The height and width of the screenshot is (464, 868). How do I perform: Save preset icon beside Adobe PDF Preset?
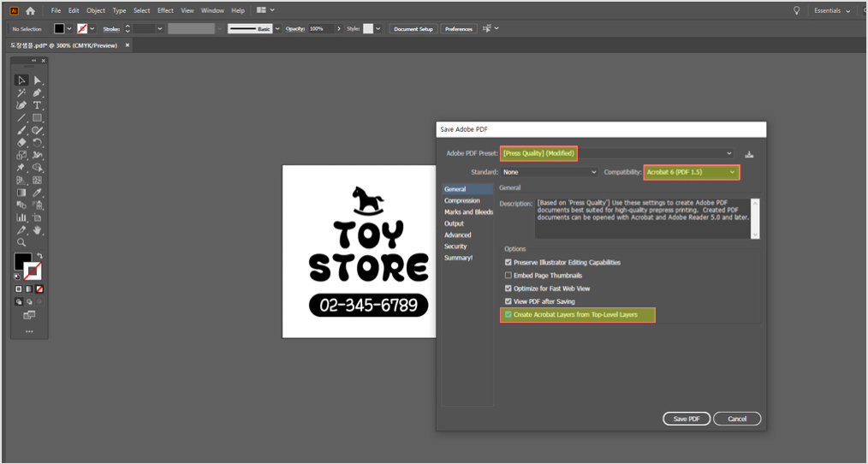pyautogui.click(x=749, y=154)
